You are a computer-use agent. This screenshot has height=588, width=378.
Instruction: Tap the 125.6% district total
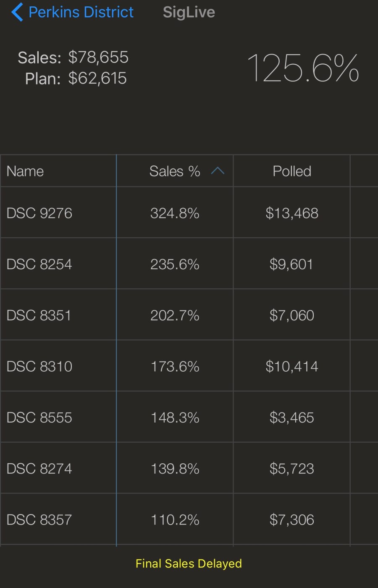pyautogui.click(x=303, y=68)
